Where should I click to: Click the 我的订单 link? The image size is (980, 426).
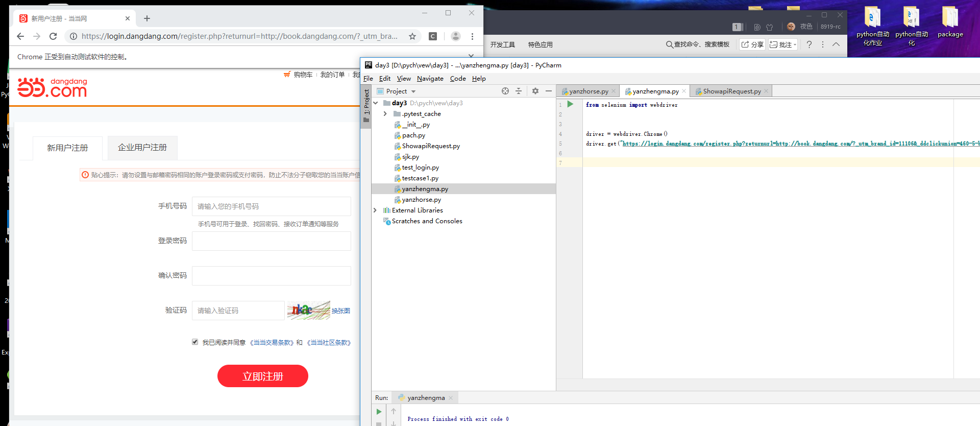point(333,75)
